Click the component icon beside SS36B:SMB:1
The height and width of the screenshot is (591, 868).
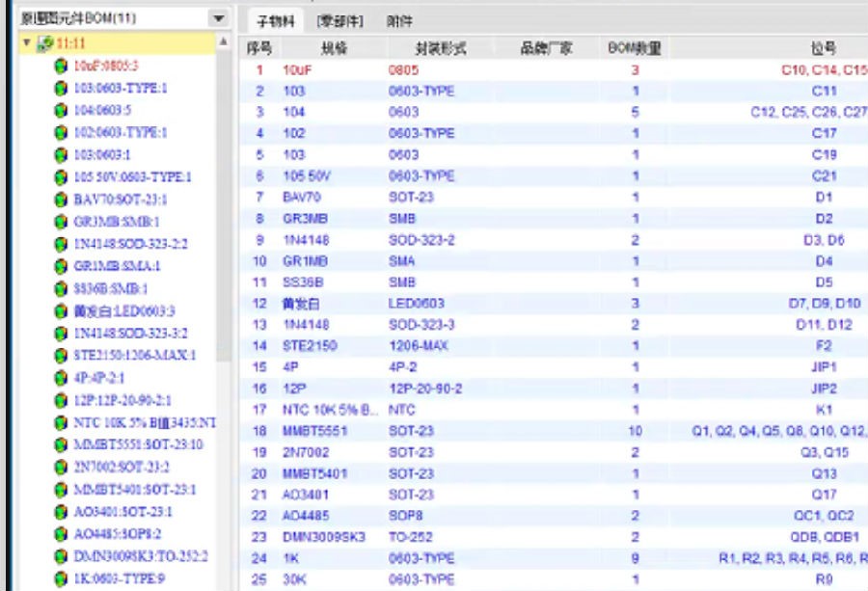pyautogui.click(x=61, y=288)
